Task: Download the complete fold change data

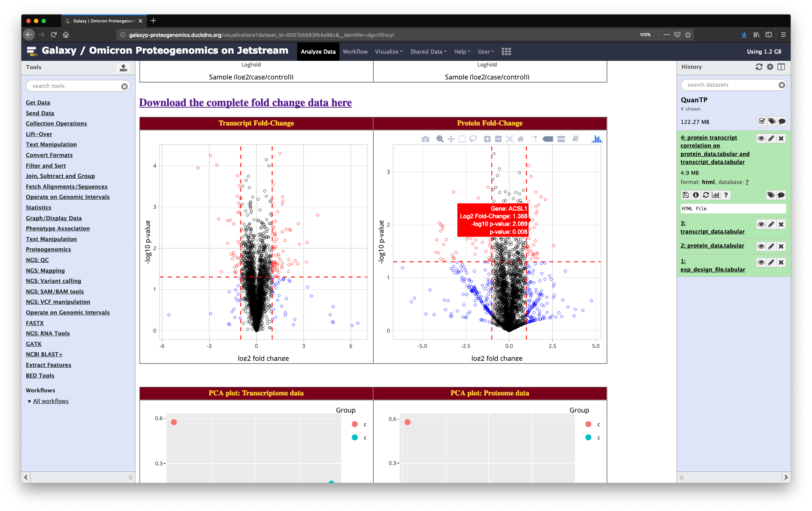Action: point(245,103)
